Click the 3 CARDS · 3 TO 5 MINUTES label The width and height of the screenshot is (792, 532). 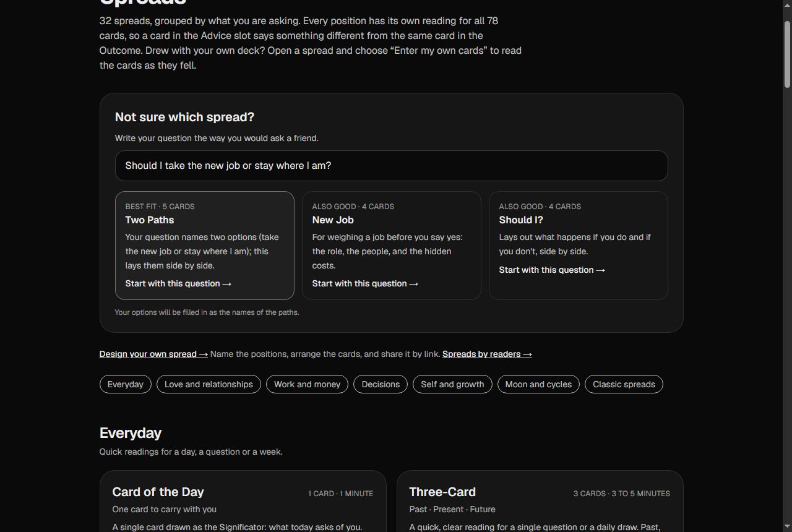point(621,494)
